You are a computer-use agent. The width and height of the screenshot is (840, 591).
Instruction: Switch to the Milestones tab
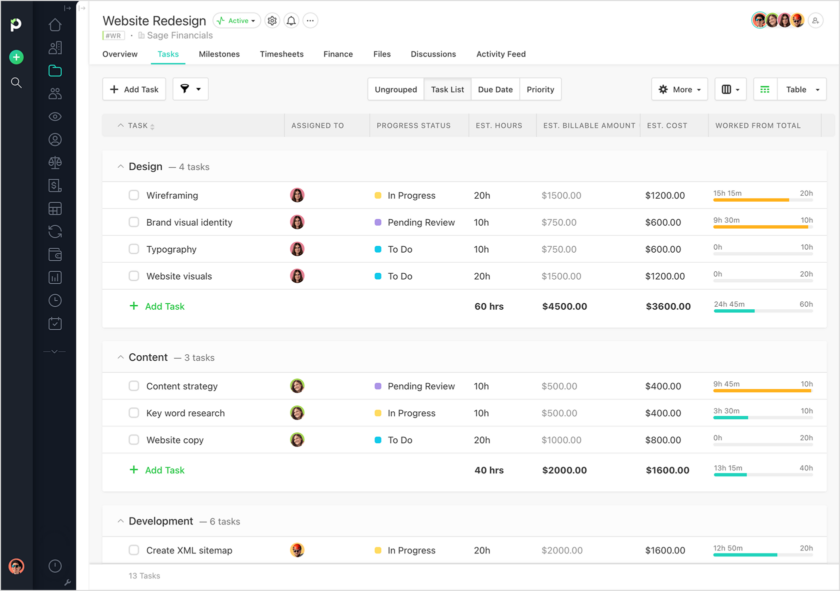click(221, 54)
